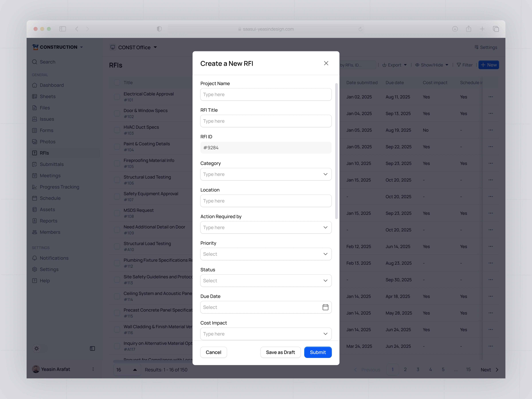This screenshot has height=399, width=532.
Task: Open the Status select dropdown
Action: [266, 281]
